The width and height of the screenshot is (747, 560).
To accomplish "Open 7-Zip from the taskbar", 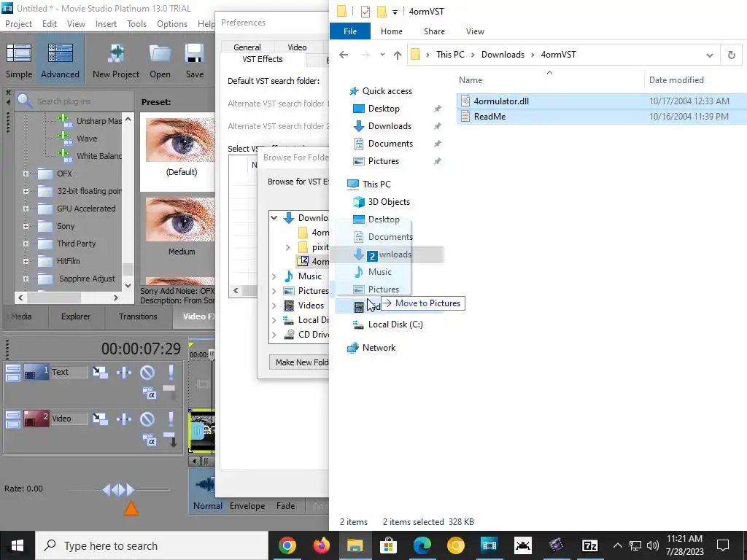I will (589, 545).
